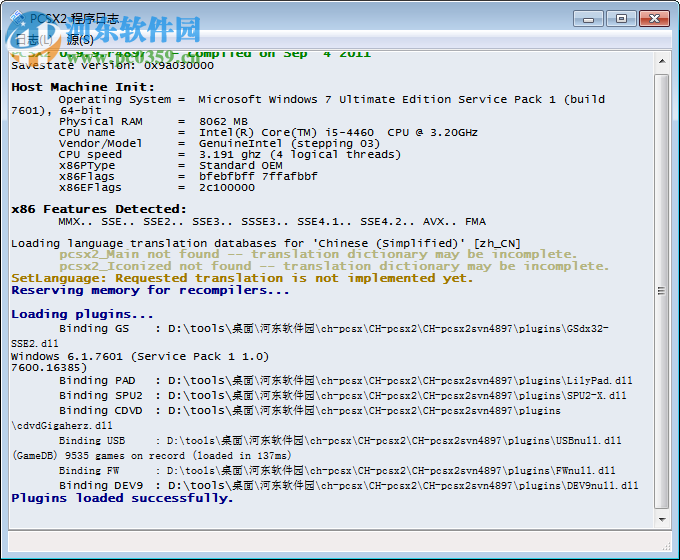Click the PCSX2 title bar app icon
680x560 pixels.
[x=19, y=19]
